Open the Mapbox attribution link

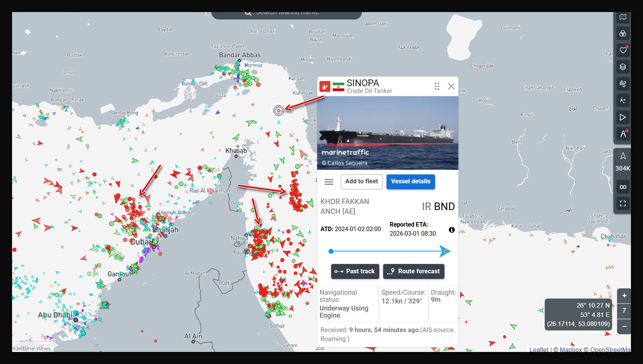(571, 349)
